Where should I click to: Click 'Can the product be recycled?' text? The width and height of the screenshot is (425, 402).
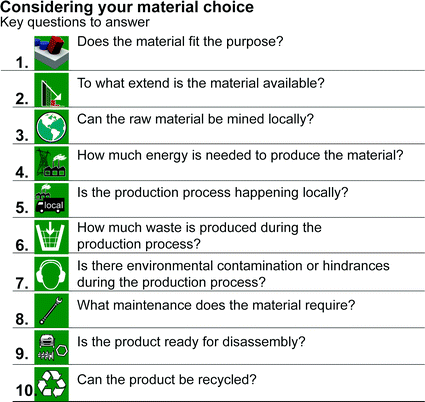pos(167,380)
